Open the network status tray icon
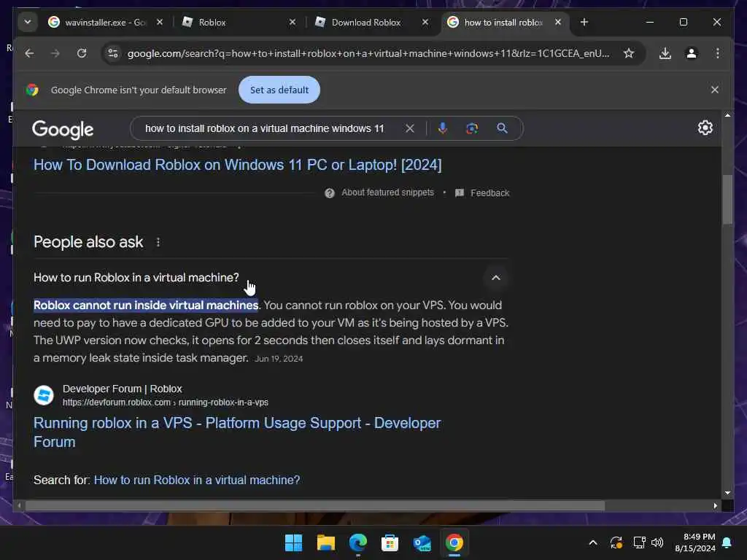This screenshot has height=560, width=747. (639, 542)
